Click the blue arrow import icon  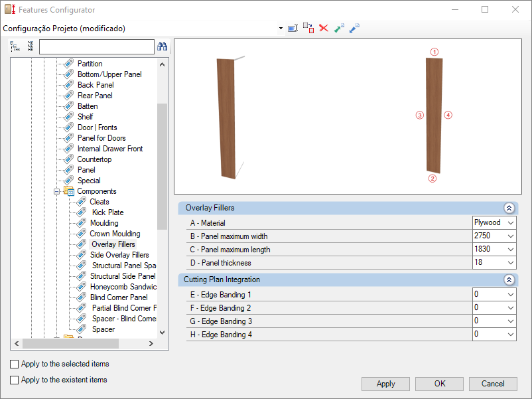tap(354, 28)
